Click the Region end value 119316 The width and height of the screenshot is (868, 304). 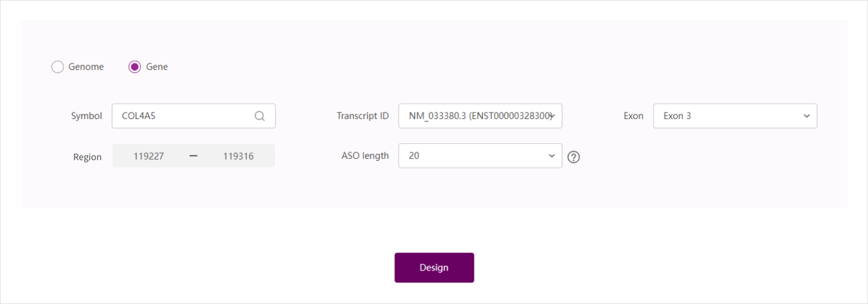(x=238, y=156)
